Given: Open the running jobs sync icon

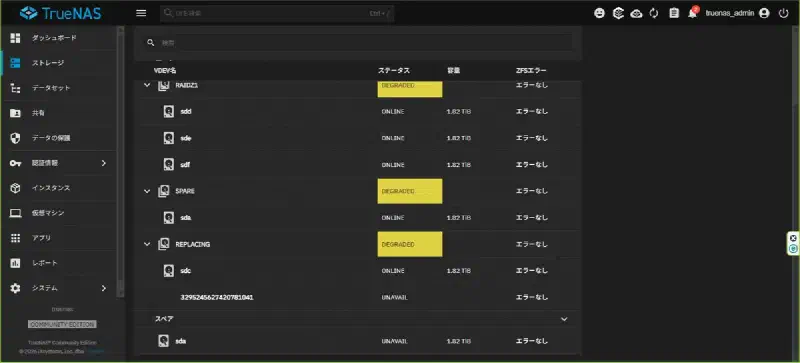Looking at the screenshot, I should click(654, 14).
